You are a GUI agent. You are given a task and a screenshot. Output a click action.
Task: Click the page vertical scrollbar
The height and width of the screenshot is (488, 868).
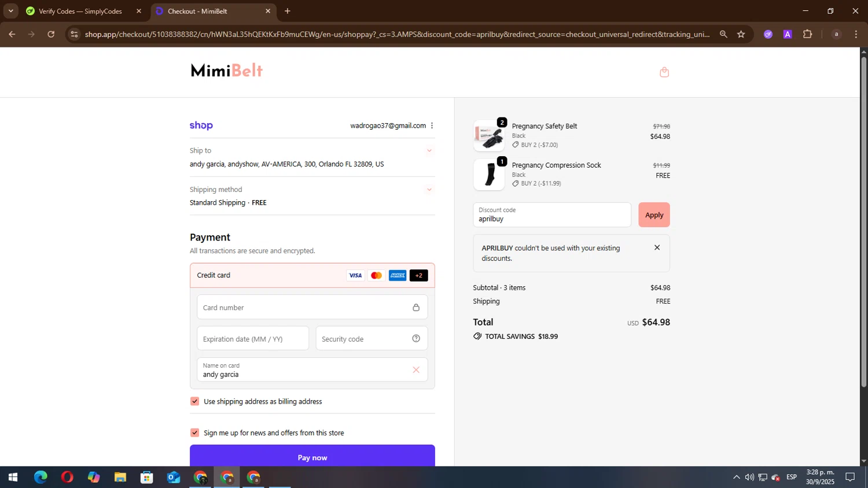coord(864,223)
